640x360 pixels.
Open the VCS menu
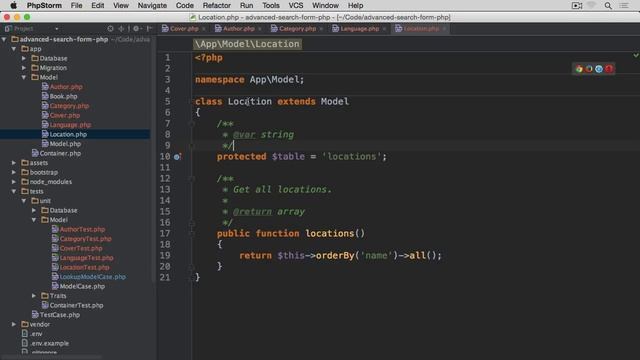click(x=296, y=6)
